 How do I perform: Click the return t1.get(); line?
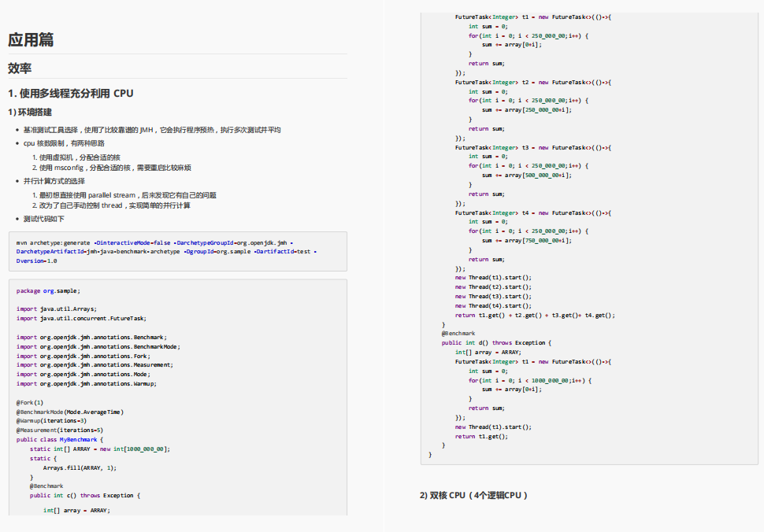click(x=481, y=437)
